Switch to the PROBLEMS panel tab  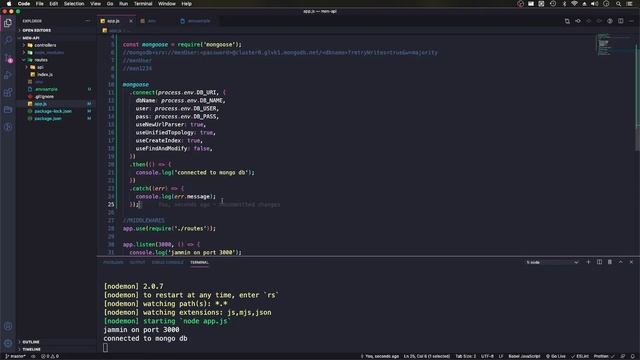tap(113, 262)
